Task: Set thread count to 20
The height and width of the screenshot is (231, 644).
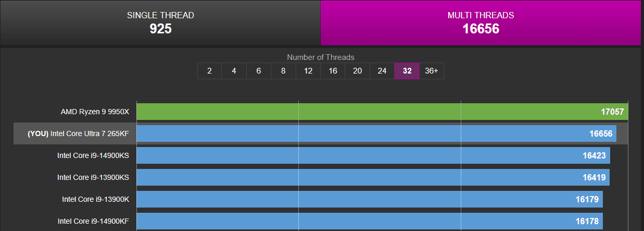Action: click(x=357, y=71)
